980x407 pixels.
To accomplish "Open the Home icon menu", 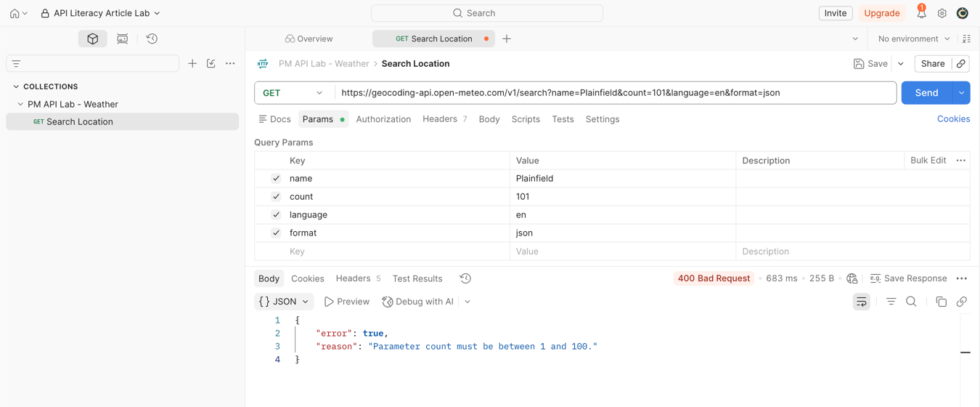I will point(19,13).
